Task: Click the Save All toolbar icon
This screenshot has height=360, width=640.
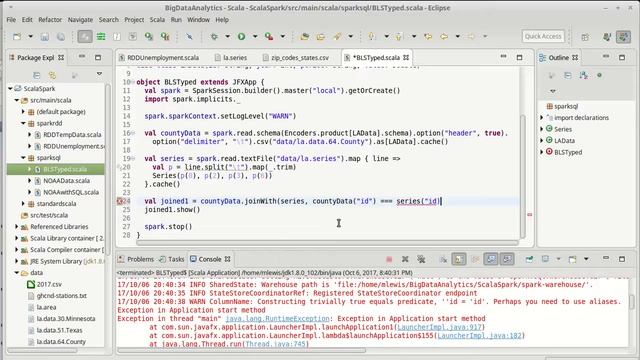Action: pos(61,37)
